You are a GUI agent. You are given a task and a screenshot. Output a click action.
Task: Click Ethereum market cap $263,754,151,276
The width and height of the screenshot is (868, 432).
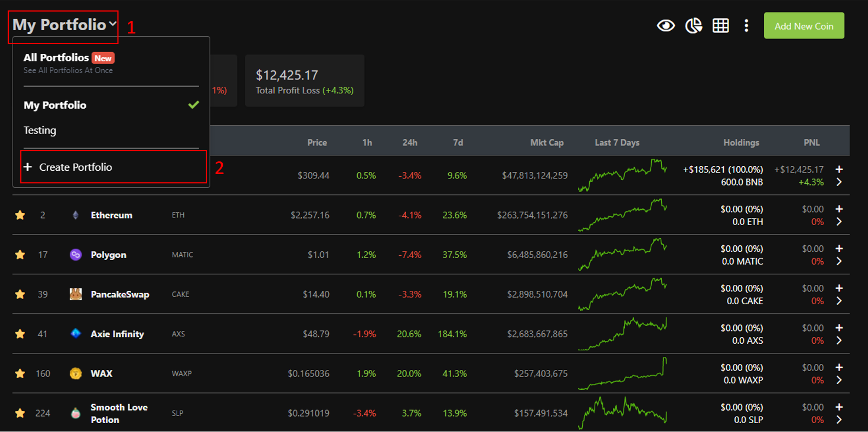(x=532, y=215)
